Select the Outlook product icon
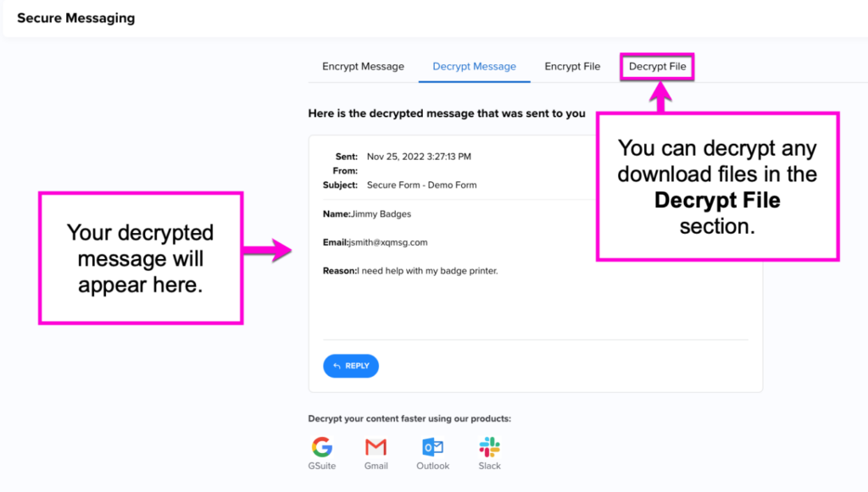 tap(432, 447)
